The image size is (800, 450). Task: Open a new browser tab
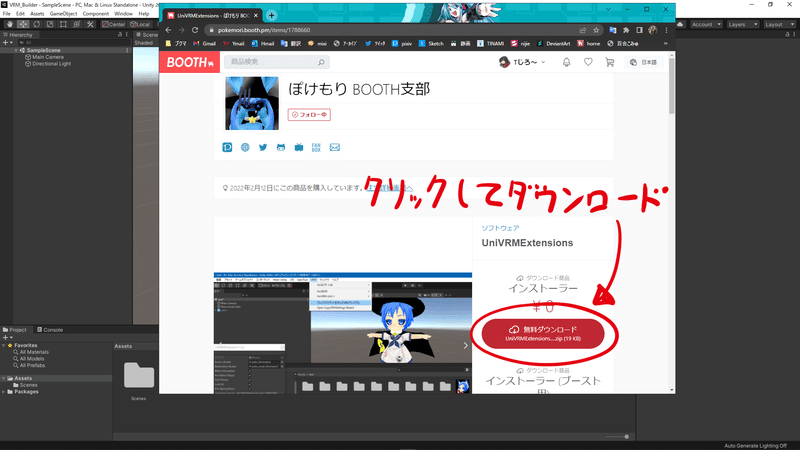pos(271,16)
